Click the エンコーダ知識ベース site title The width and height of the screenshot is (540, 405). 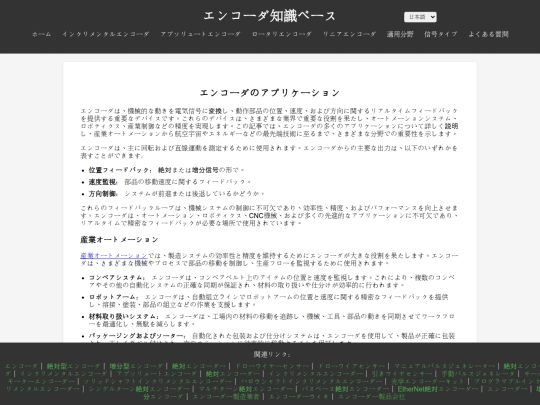(x=270, y=16)
